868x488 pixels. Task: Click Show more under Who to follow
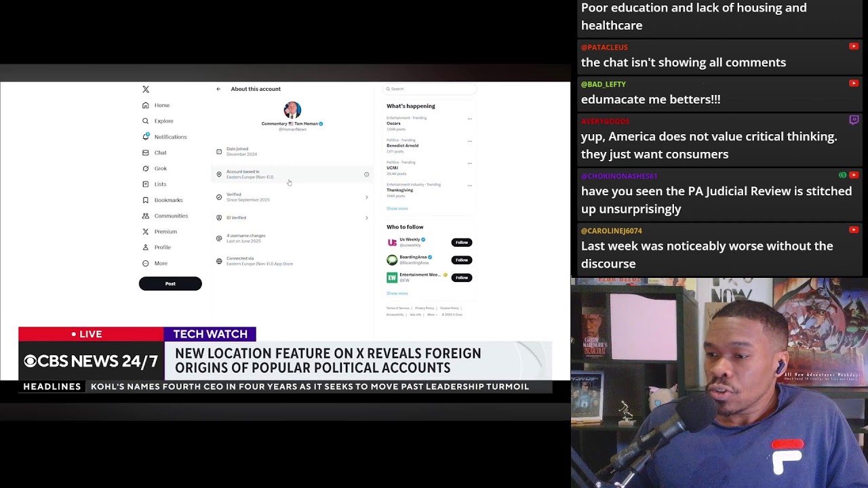click(397, 293)
